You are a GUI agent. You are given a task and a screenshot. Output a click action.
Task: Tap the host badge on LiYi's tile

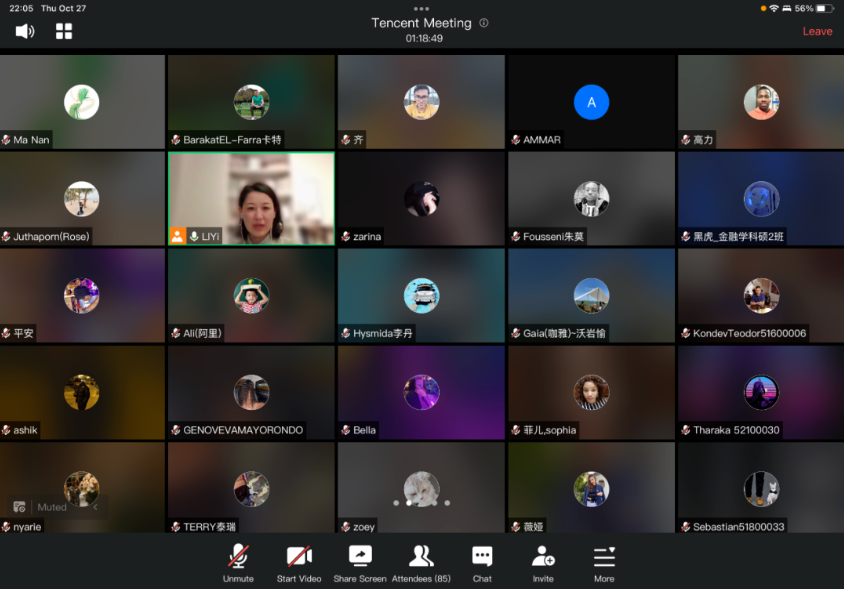tap(177, 236)
